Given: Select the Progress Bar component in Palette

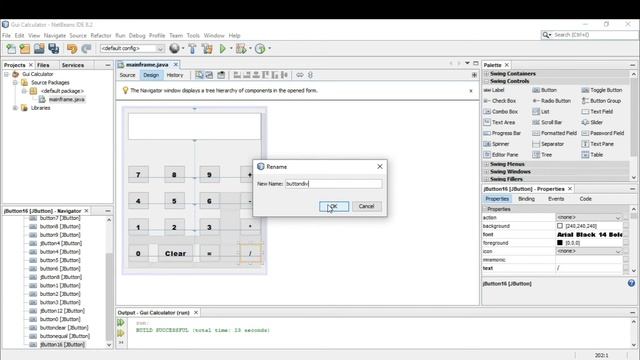Looking at the screenshot, I should (502, 133).
